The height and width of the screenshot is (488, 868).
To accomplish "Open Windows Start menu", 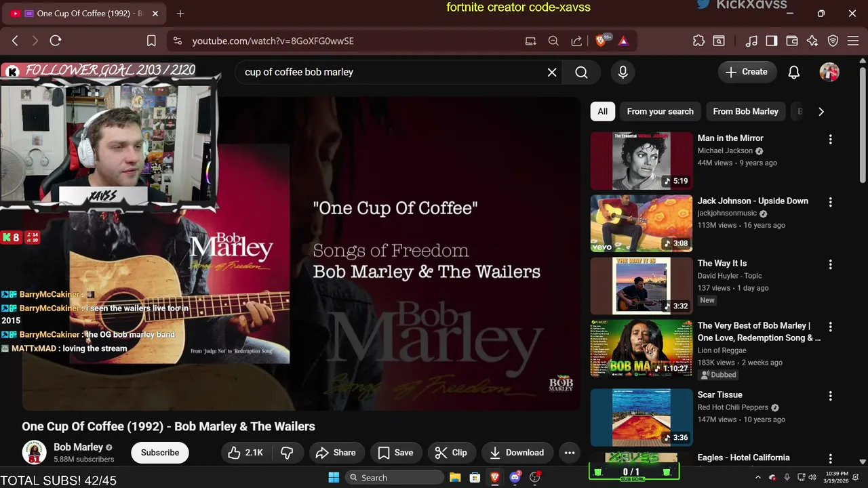I will pos(334,477).
